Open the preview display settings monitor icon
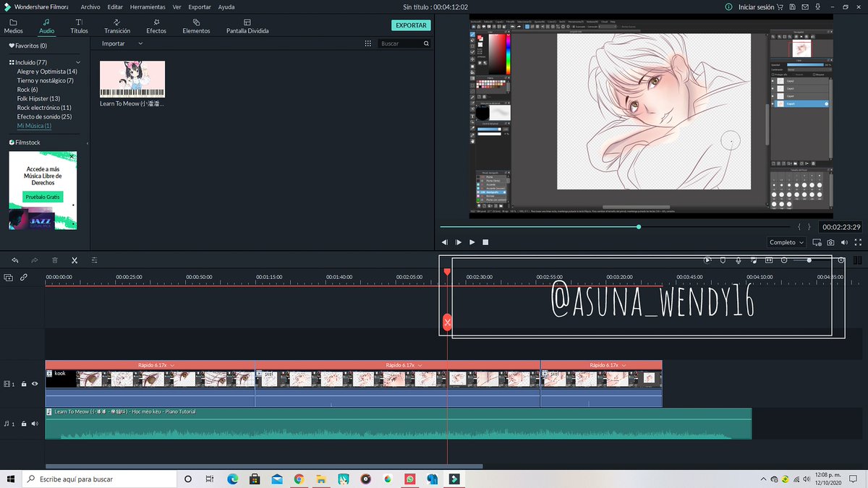 pos(817,242)
